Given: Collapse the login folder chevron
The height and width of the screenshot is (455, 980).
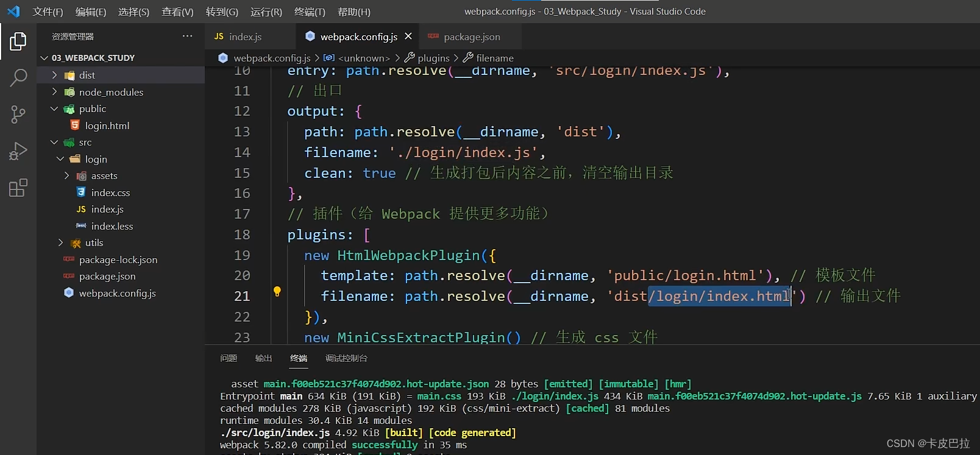Looking at the screenshot, I should click(x=60, y=159).
